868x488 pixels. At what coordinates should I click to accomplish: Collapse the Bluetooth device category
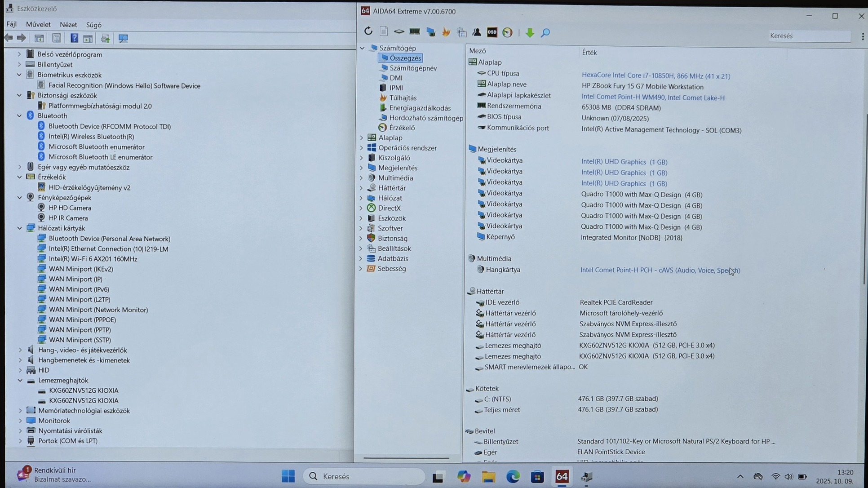tap(19, 116)
